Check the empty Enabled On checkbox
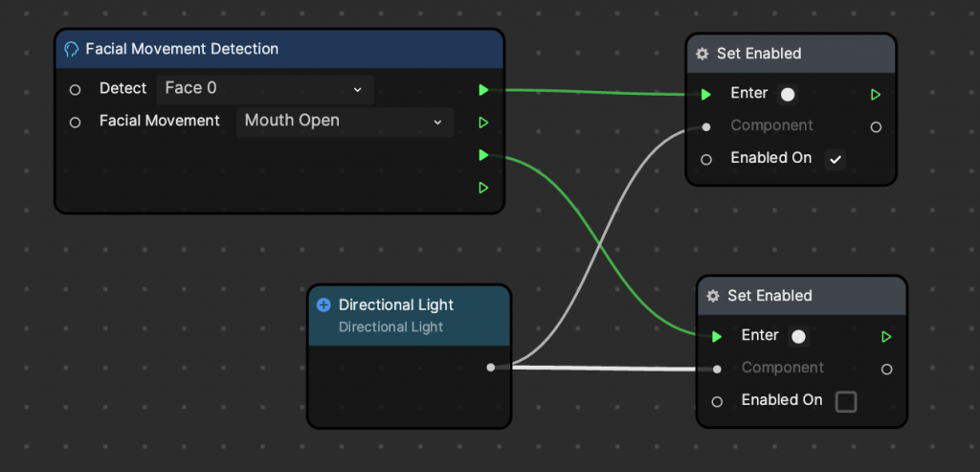This screenshot has height=472, width=980. [x=846, y=402]
